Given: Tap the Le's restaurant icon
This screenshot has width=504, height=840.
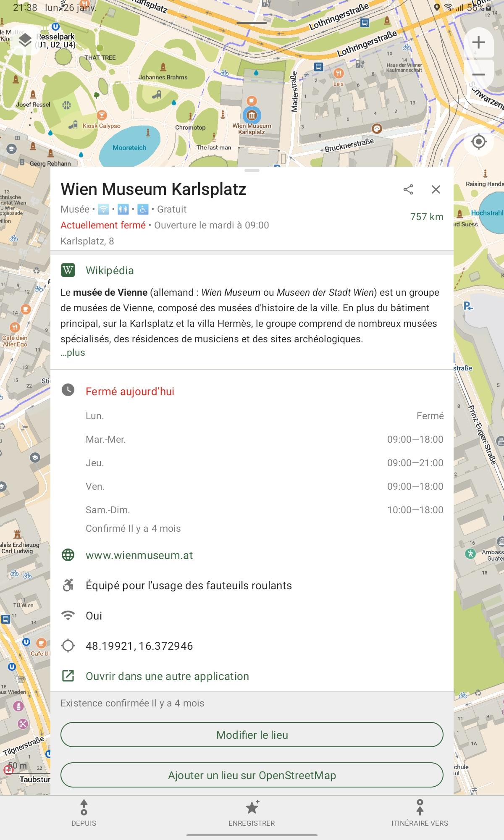Looking at the screenshot, I should coord(339,73).
